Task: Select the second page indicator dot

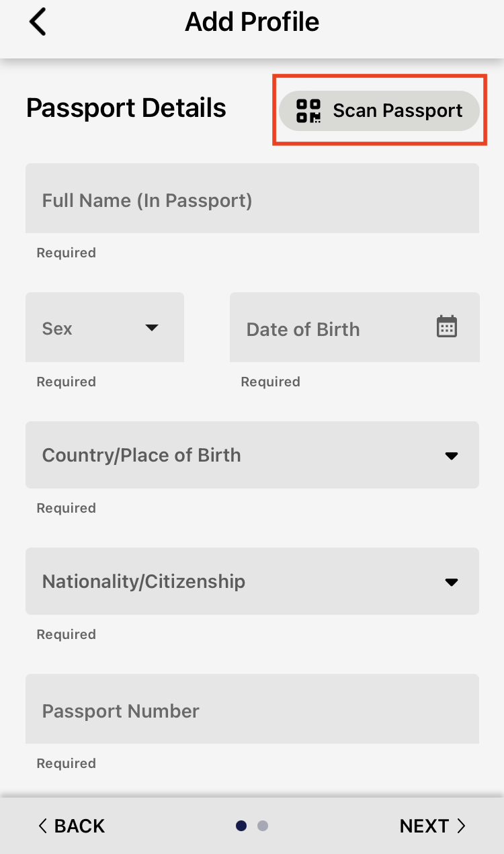Action: coord(263,826)
